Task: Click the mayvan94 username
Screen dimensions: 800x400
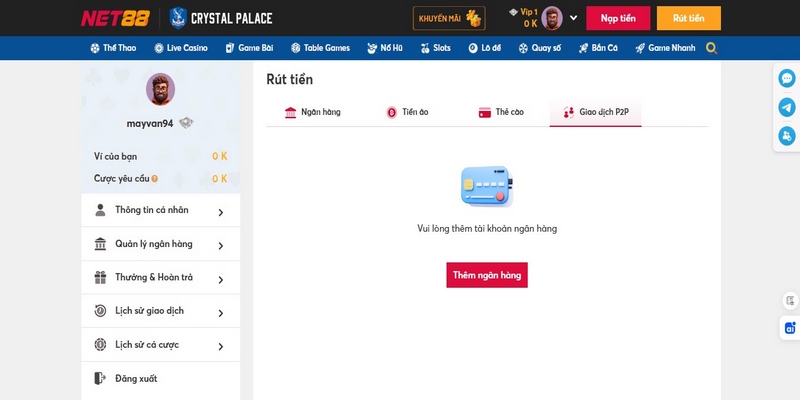Action: click(150, 123)
